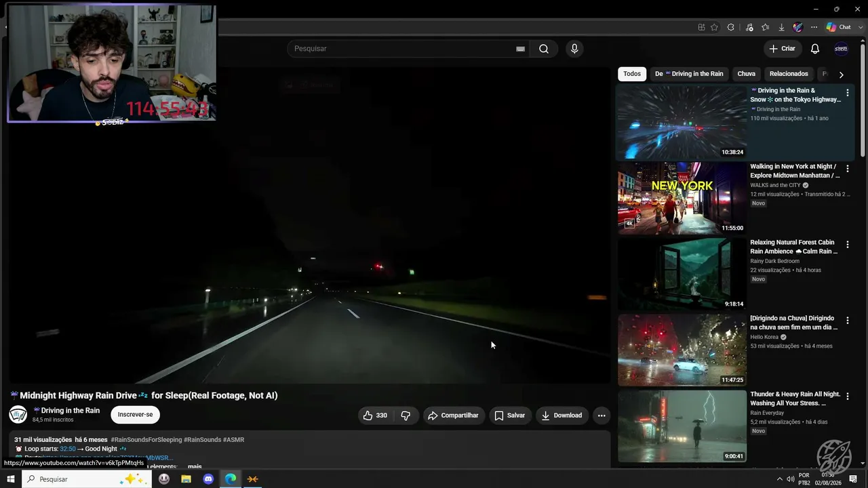Click the "Walking in New York at Night" title
The image size is (868, 488).
coord(795,171)
